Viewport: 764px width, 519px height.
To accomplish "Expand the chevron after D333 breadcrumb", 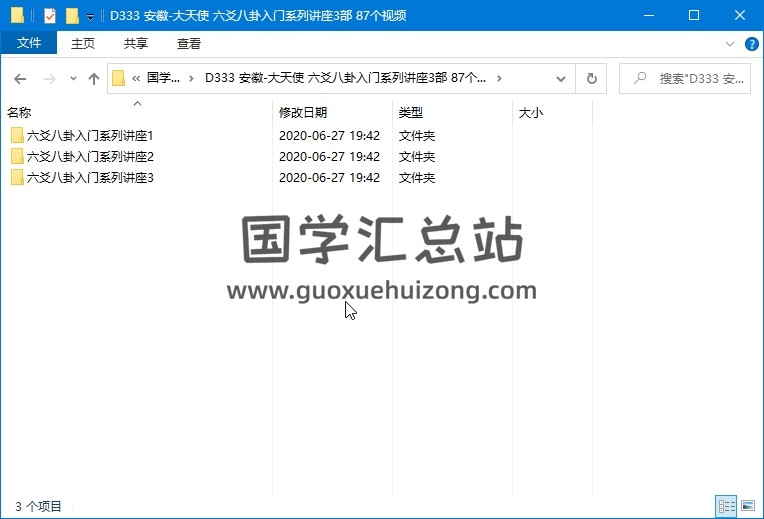I will [x=499, y=78].
